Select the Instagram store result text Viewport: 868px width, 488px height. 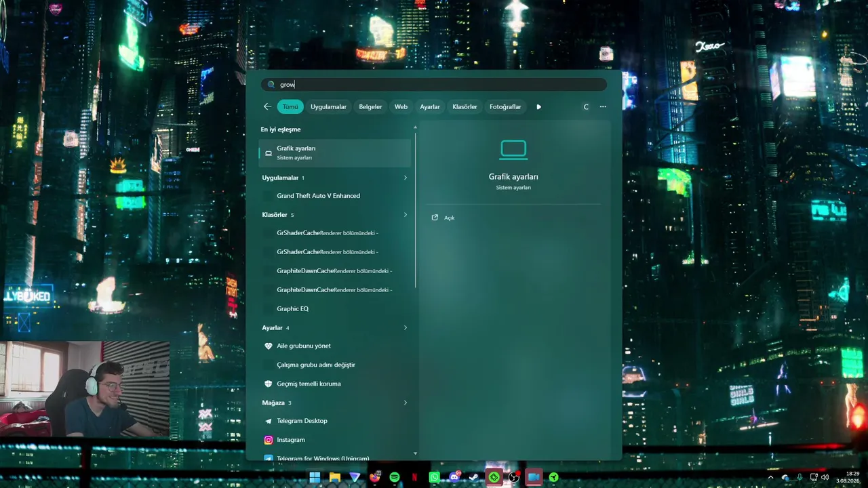[291, 440]
